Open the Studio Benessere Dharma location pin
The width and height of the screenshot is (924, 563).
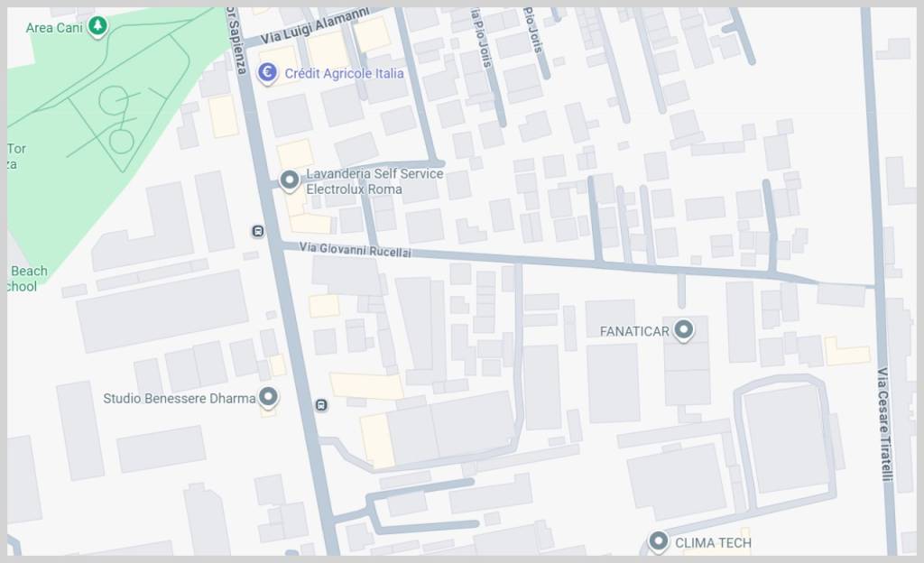click(x=268, y=397)
